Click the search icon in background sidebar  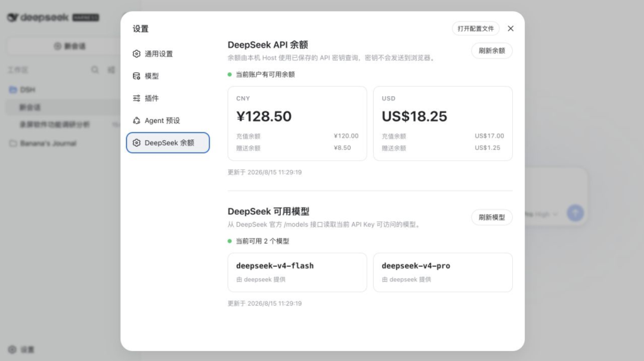(95, 70)
